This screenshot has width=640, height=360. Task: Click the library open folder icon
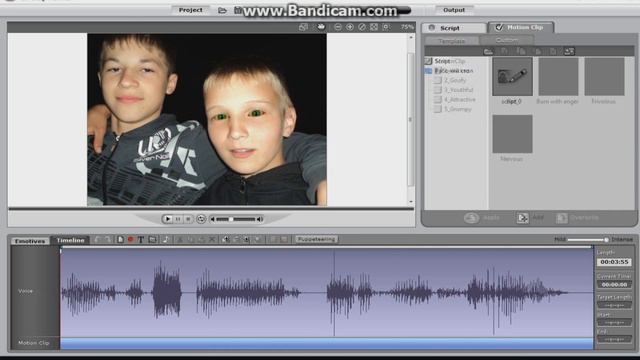(488, 51)
